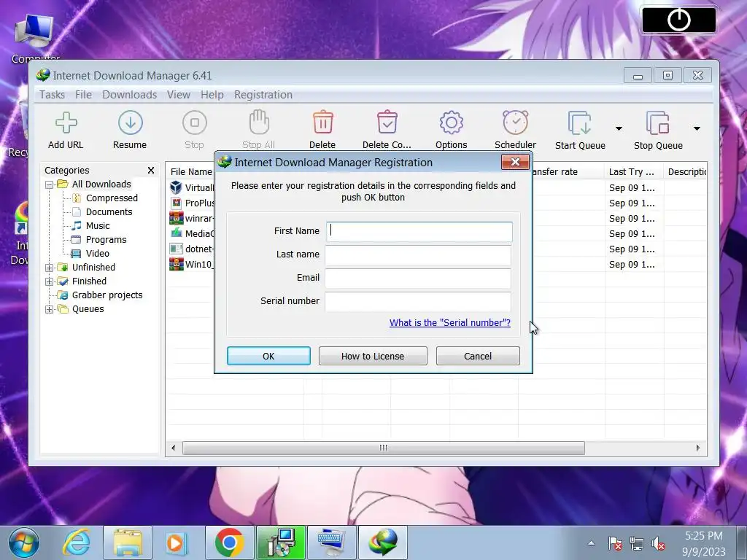747x560 pixels.
Task: Click the Serial number input field
Action: click(418, 301)
